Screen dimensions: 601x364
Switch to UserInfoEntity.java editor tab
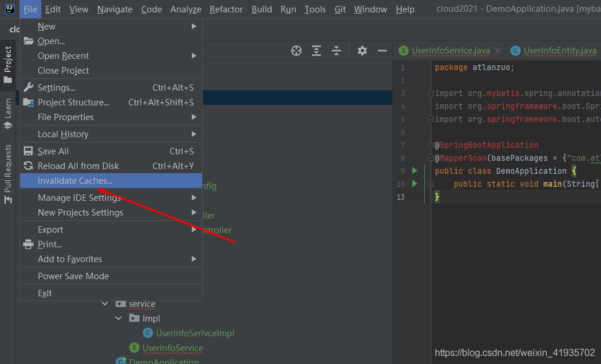559,51
